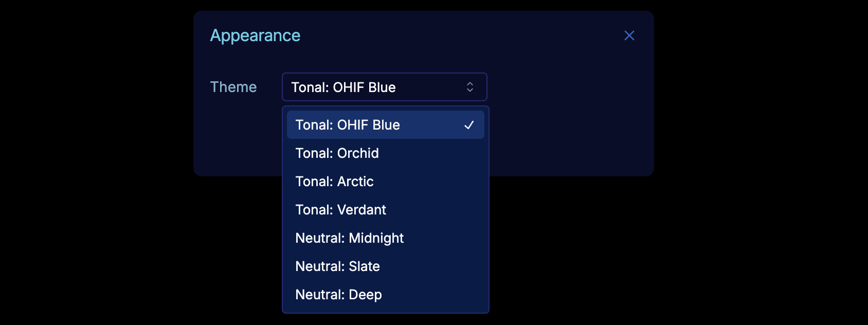Image resolution: width=868 pixels, height=325 pixels.
Task: Click the selected value text in Theme field
Action: [343, 87]
